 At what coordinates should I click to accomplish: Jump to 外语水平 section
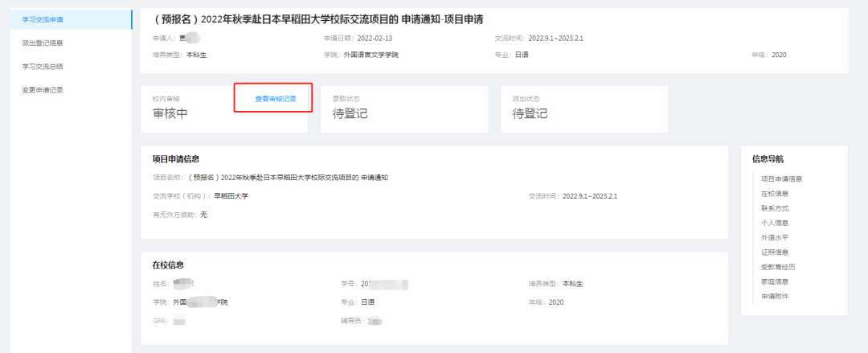pyautogui.click(x=774, y=237)
